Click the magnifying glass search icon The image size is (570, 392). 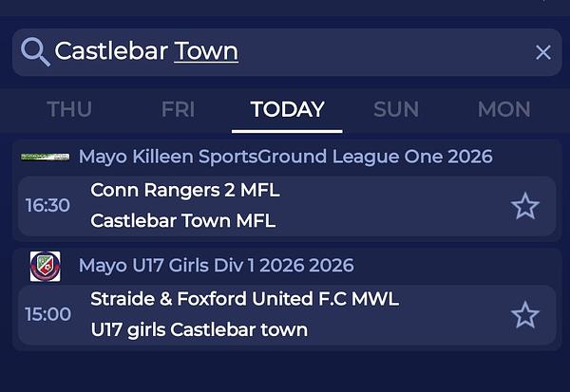pos(35,51)
